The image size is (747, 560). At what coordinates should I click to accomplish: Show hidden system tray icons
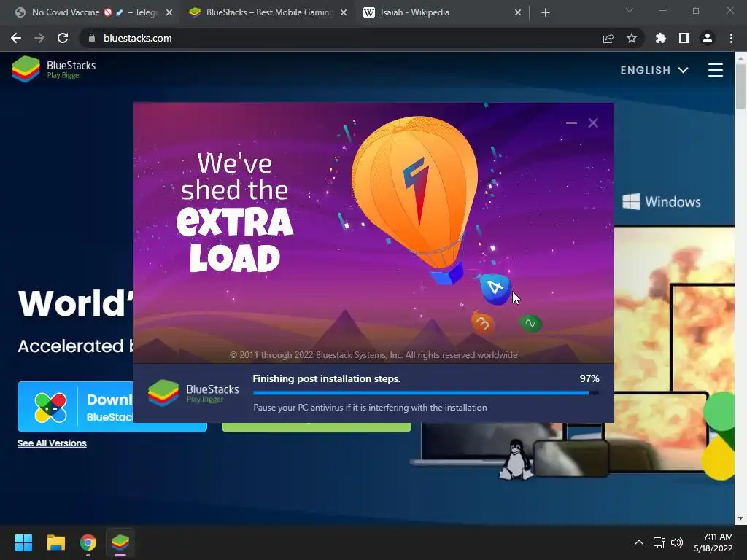[639, 542]
